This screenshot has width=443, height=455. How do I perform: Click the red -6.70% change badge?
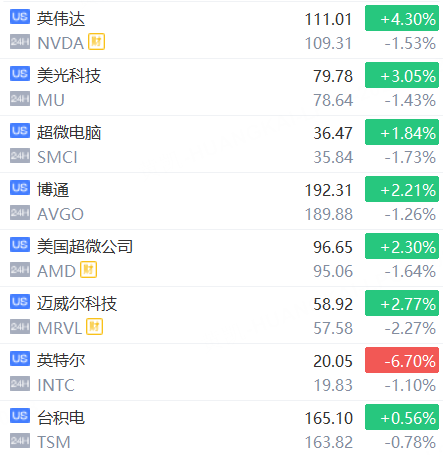pos(402,360)
